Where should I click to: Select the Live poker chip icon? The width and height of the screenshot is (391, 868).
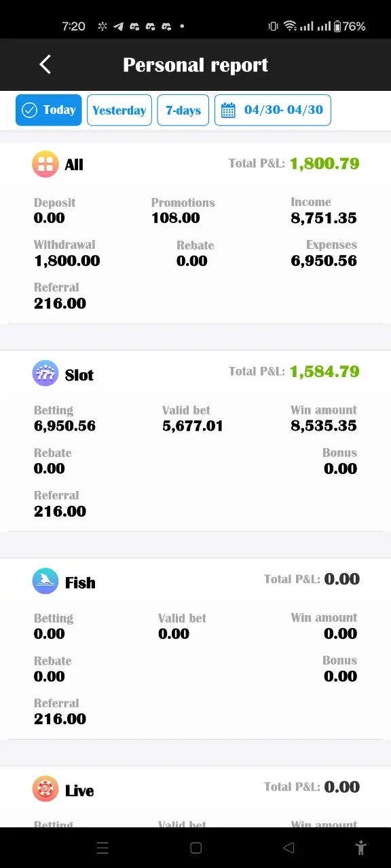coord(45,789)
